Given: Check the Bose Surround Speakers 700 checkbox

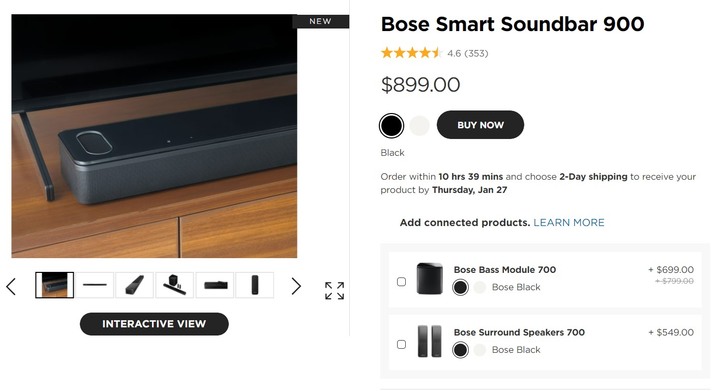Looking at the screenshot, I should click(401, 345).
